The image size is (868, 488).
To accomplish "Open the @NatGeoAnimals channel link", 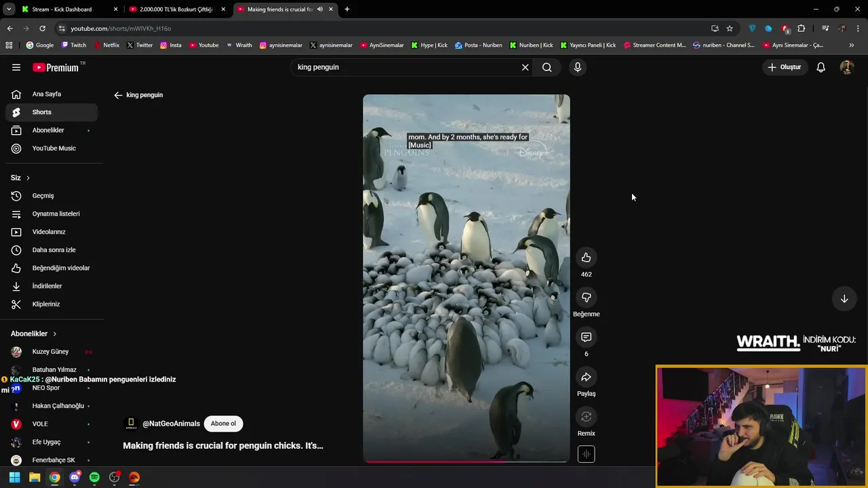I will pyautogui.click(x=171, y=424).
